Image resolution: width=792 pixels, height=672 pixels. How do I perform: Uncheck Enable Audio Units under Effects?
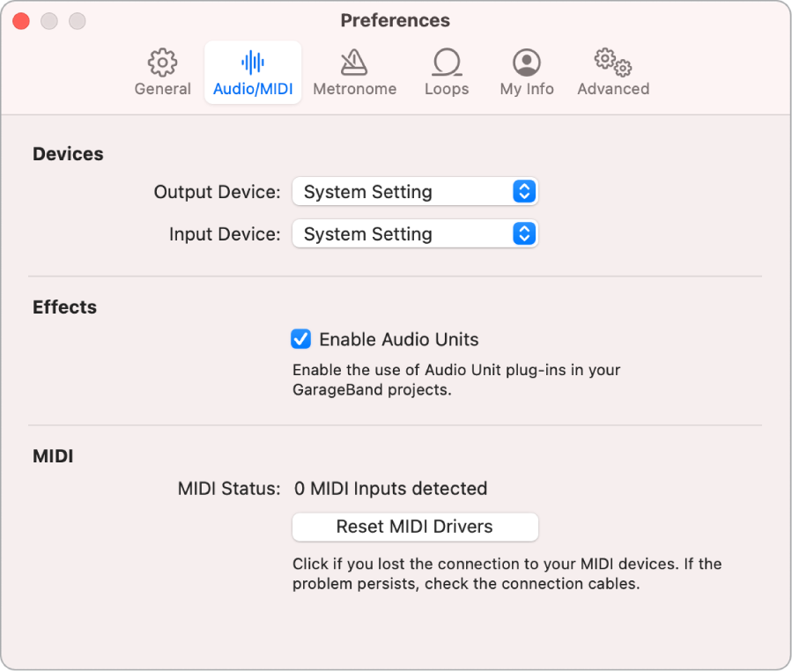(x=301, y=339)
